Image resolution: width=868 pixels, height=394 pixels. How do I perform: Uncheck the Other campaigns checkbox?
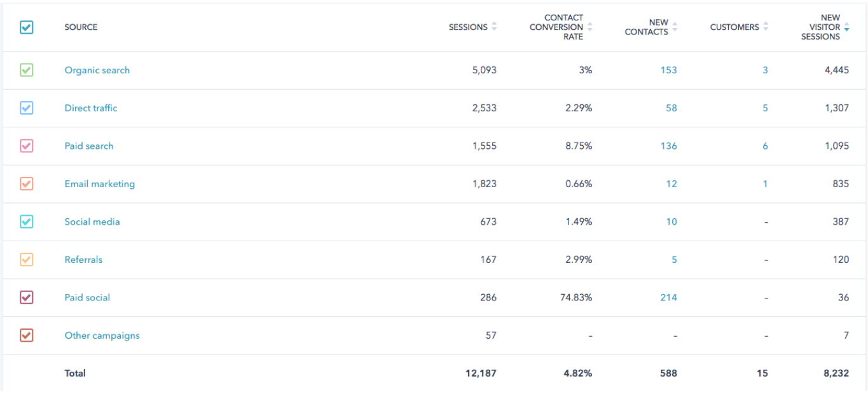pyautogui.click(x=26, y=335)
